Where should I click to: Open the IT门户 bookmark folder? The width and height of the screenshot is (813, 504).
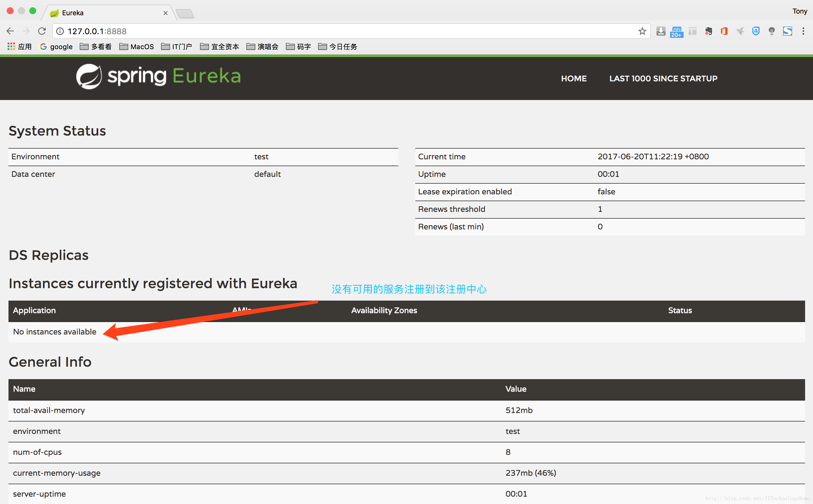(x=176, y=46)
